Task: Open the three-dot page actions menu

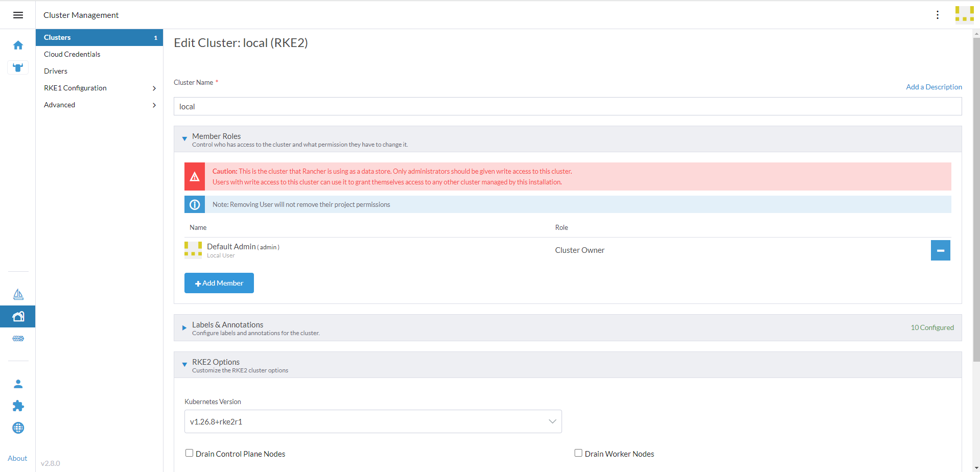Action: (937, 15)
